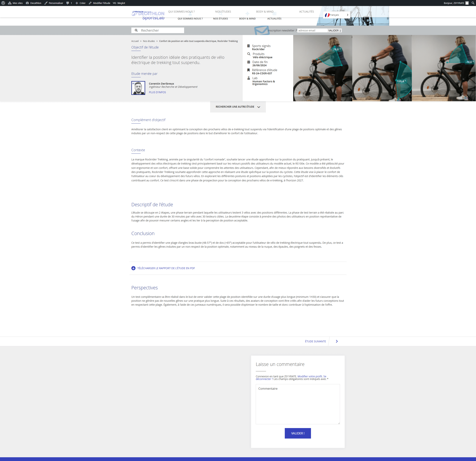Click the date 26/06/2024

259,65
